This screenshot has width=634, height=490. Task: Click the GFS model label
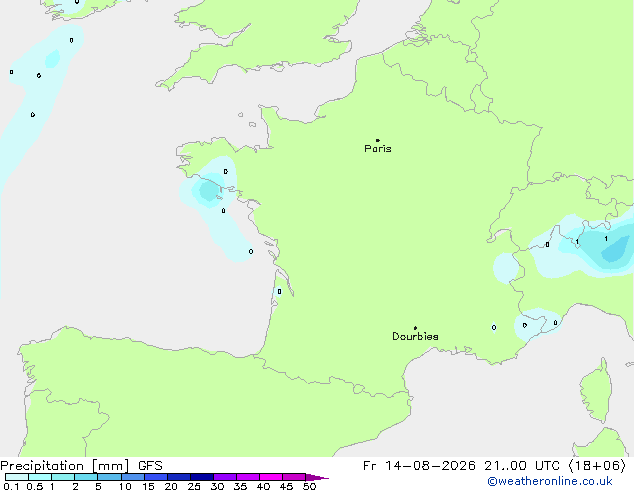[150, 466]
